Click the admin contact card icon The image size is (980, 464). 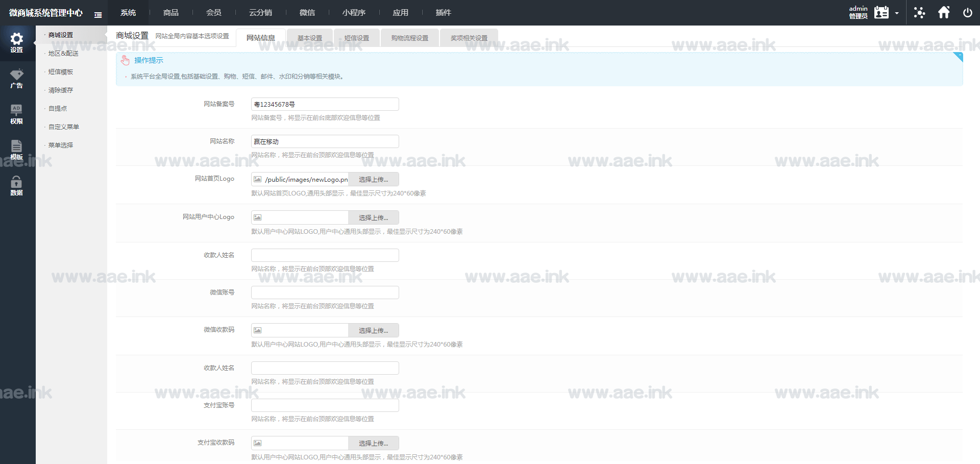pos(881,12)
